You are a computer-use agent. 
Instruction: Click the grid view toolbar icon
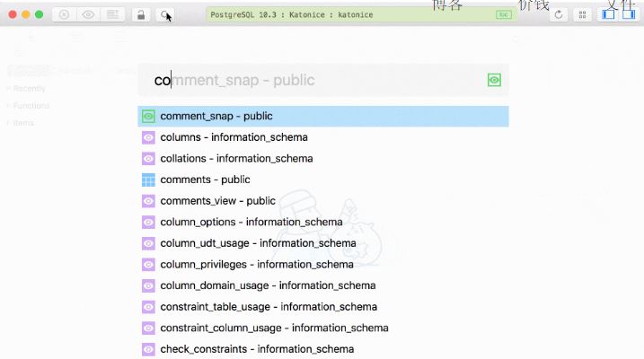point(582,15)
